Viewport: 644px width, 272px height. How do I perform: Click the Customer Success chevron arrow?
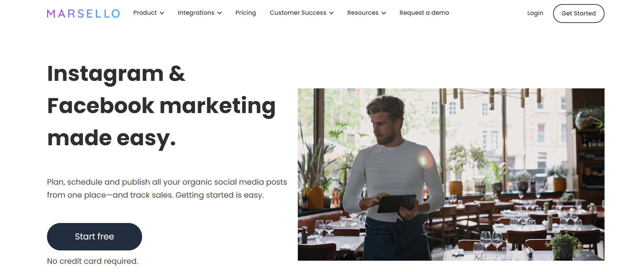[x=331, y=13]
